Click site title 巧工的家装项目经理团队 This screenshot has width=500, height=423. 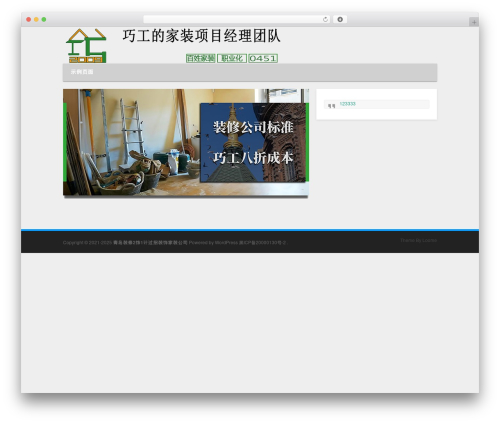point(201,36)
